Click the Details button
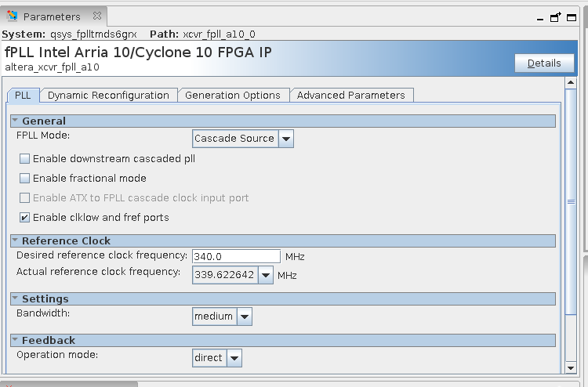The width and height of the screenshot is (588, 387). [x=544, y=63]
